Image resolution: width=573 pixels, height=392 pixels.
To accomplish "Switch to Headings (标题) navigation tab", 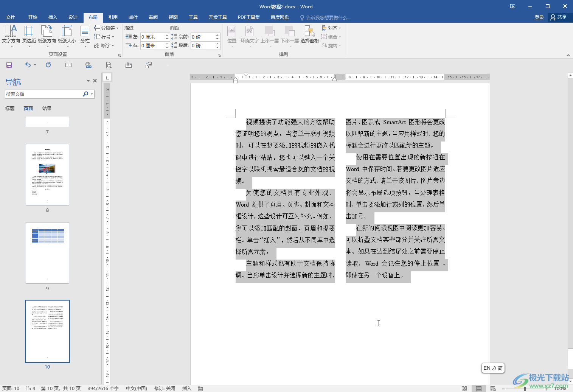I will (10, 109).
